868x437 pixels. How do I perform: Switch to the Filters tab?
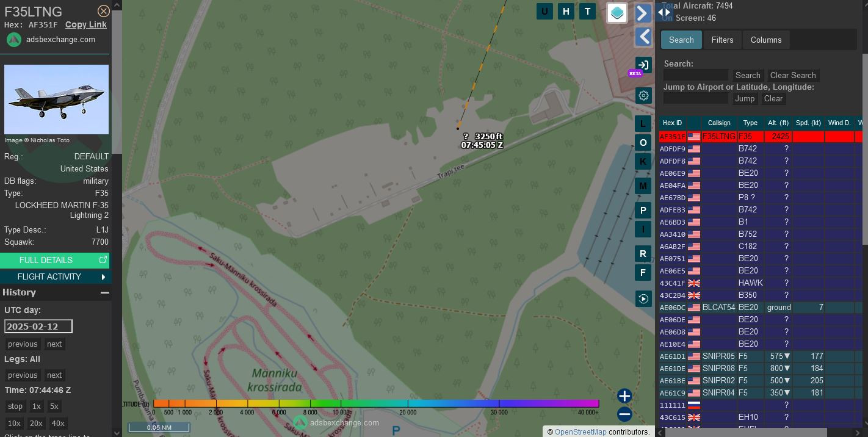(722, 40)
